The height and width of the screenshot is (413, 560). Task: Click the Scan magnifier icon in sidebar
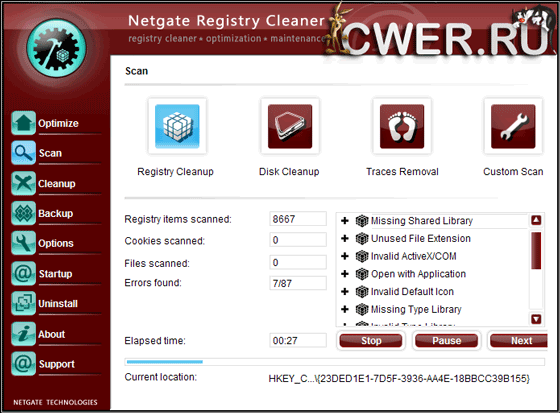(23, 153)
